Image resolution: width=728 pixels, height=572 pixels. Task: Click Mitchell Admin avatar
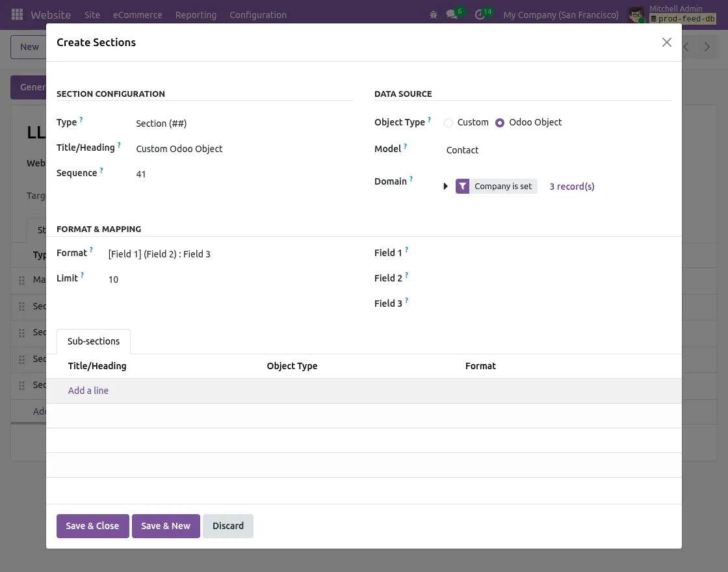coord(636,15)
